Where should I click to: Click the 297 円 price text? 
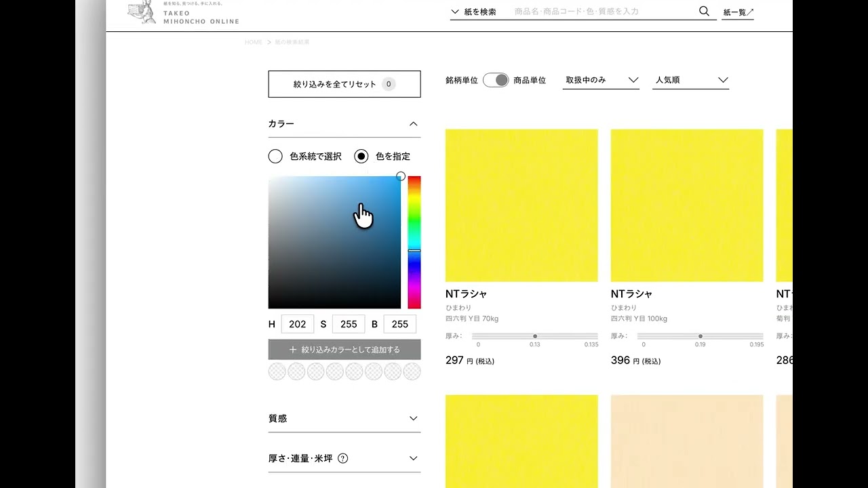click(470, 361)
